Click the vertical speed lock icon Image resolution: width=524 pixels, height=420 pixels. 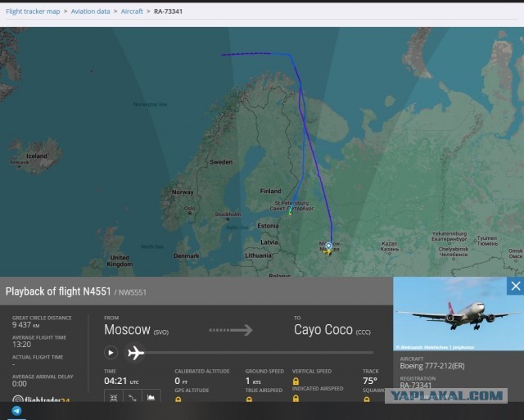296,382
